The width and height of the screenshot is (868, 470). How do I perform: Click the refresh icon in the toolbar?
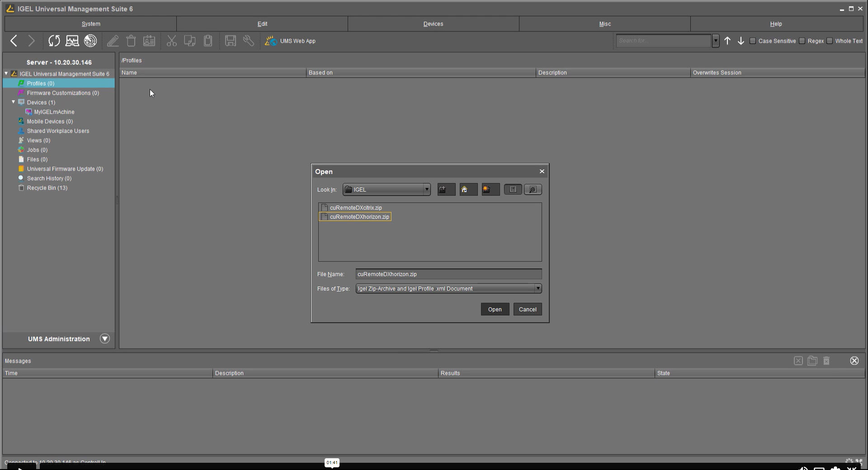pyautogui.click(x=54, y=41)
